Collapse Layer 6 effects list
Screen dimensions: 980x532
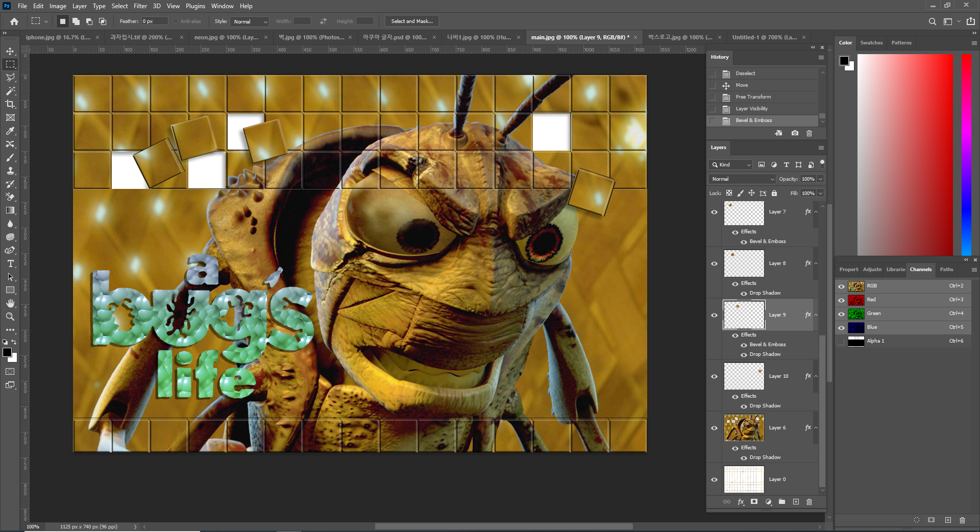(816, 428)
